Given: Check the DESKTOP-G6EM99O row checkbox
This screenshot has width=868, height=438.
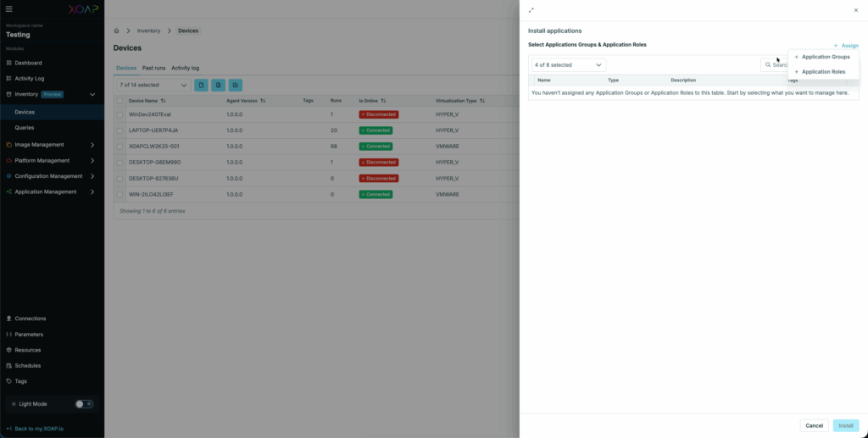Looking at the screenshot, I should 120,163.
